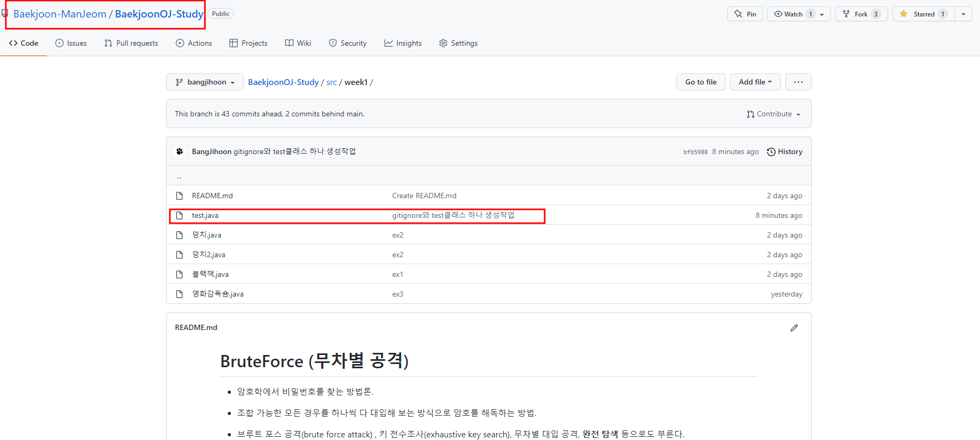980x440 pixels.
Task: Open the Pull requests tab
Action: coord(131,43)
